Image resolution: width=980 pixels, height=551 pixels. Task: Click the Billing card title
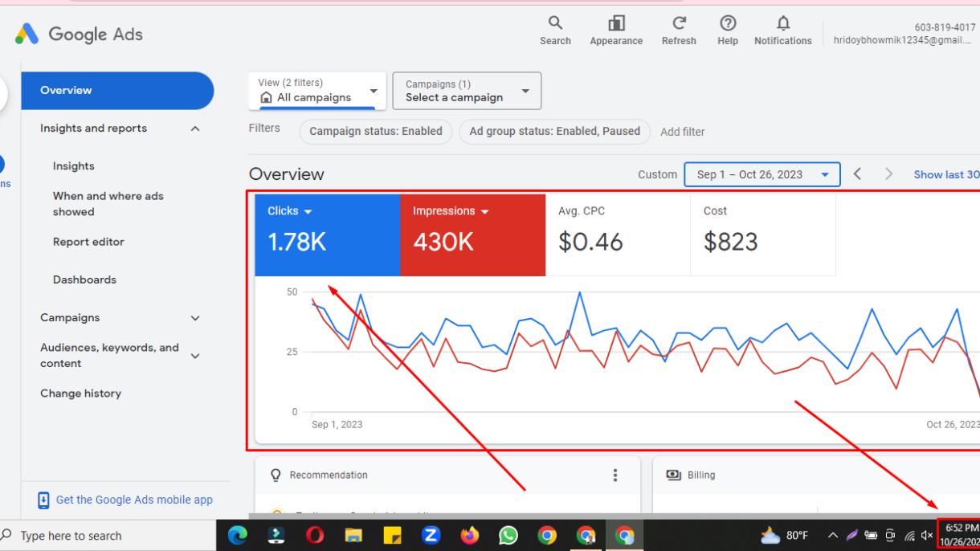click(x=701, y=475)
